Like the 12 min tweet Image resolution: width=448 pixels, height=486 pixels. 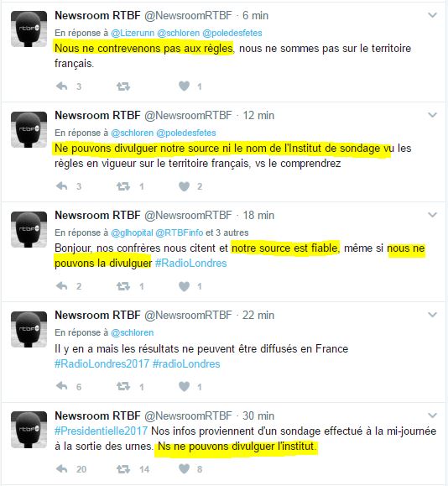(x=184, y=186)
